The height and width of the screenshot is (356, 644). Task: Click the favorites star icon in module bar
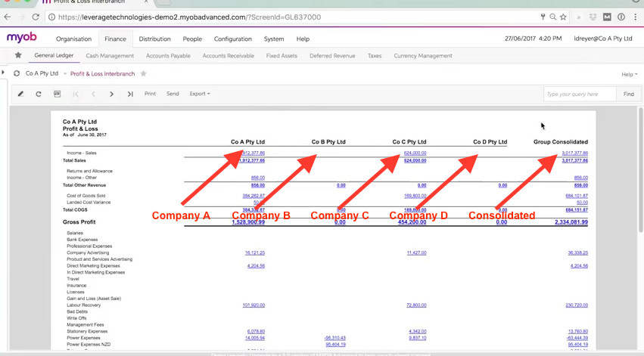tap(18, 55)
